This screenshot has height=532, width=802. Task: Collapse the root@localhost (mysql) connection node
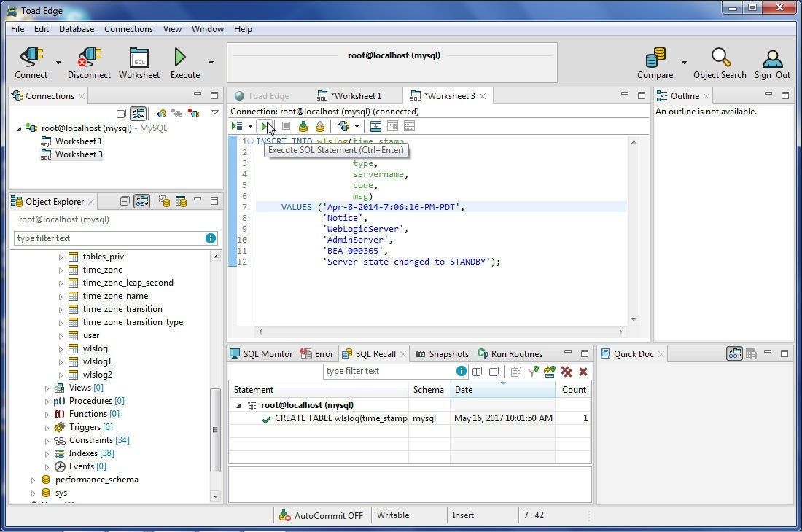[x=19, y=129]
